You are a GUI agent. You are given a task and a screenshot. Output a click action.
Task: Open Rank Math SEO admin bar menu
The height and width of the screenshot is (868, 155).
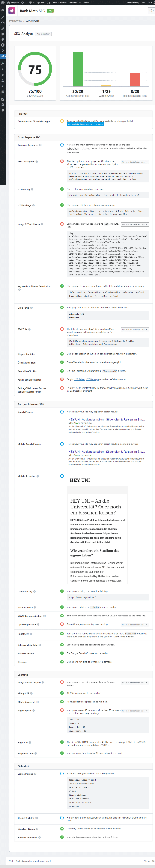(57, 2)
